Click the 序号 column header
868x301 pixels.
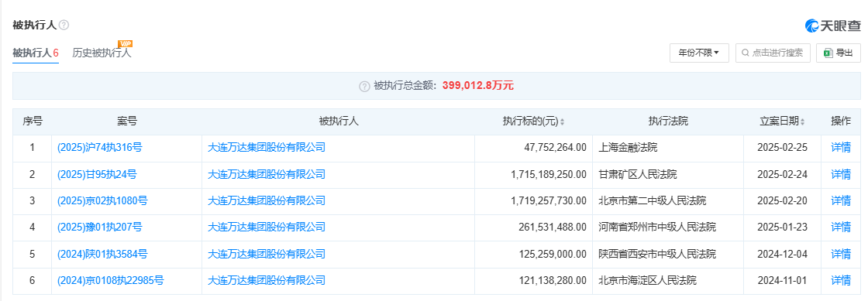(x=32, y=122)
